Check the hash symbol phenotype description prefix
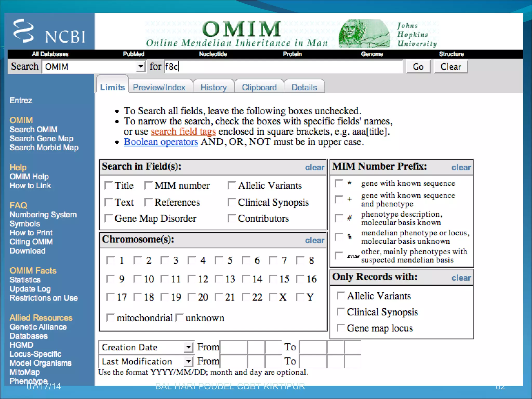The height and width of the screenshot is (399, 532). [339, 218]
